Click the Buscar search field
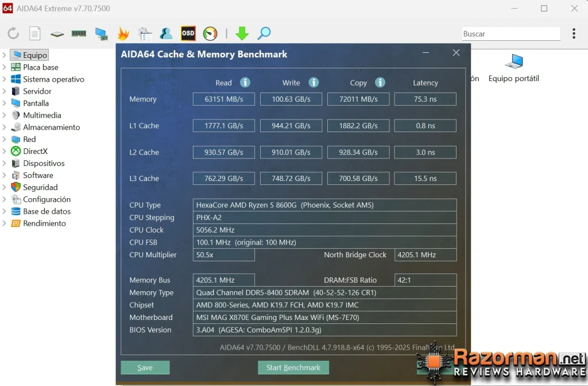The height and width of the screenshot is (386, 588). click(x=511, y=34)
